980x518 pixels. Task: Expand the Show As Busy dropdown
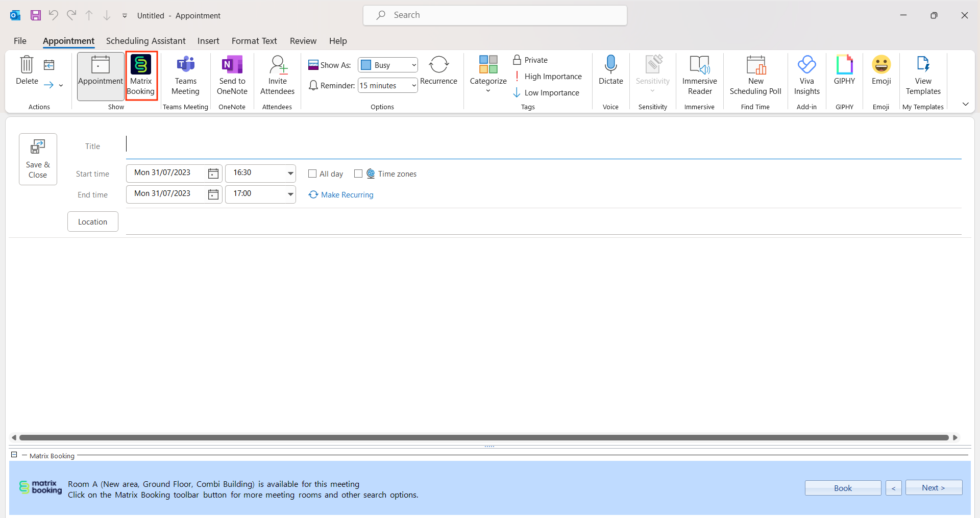[x=413, y=65]
